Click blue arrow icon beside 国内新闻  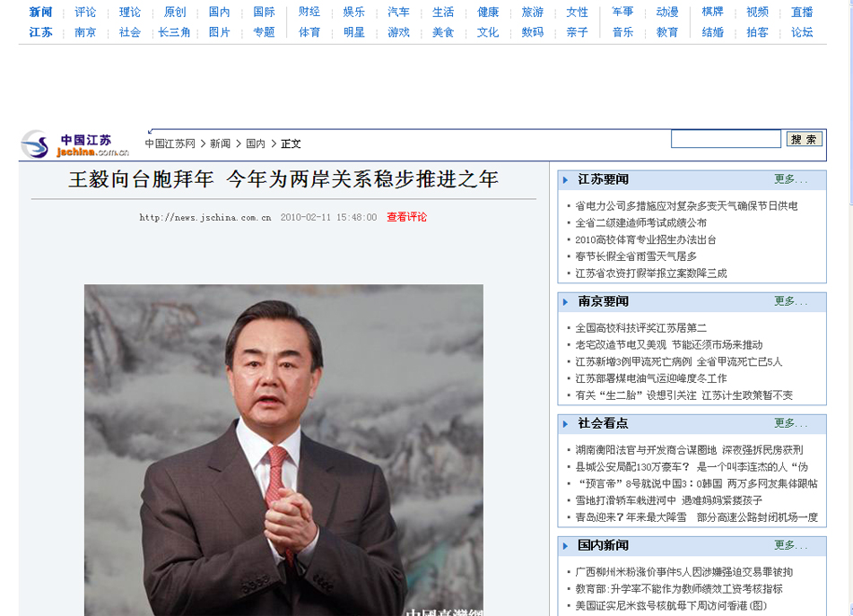tap(566, 546)
